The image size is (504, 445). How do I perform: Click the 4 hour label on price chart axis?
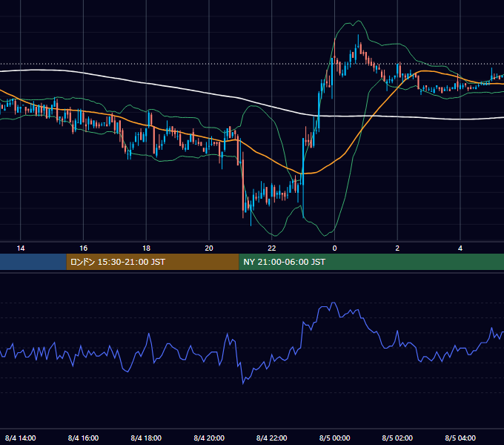tap(460, 248)
